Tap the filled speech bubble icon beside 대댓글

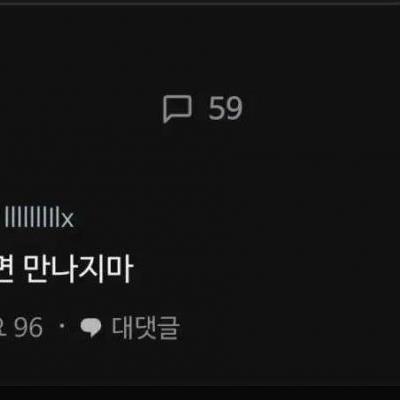pyautogui.click(x=91, y=327)
